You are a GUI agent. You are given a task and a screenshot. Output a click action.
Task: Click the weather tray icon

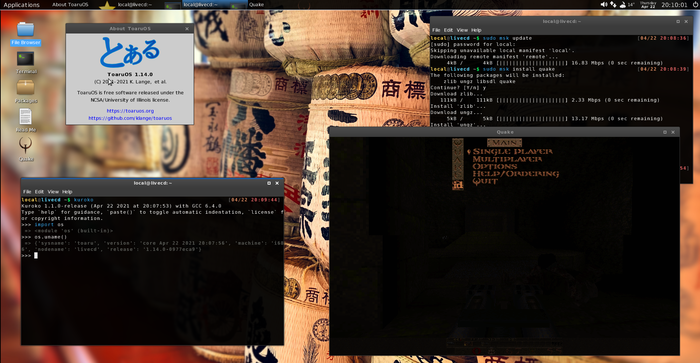(622, 4)
